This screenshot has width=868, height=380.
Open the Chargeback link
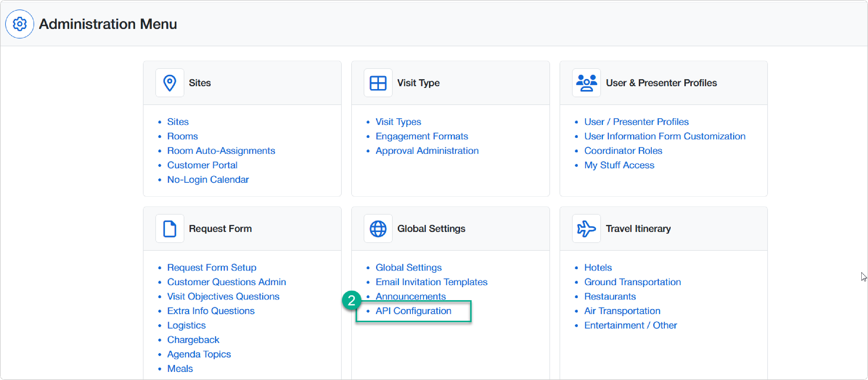point(193,340)
